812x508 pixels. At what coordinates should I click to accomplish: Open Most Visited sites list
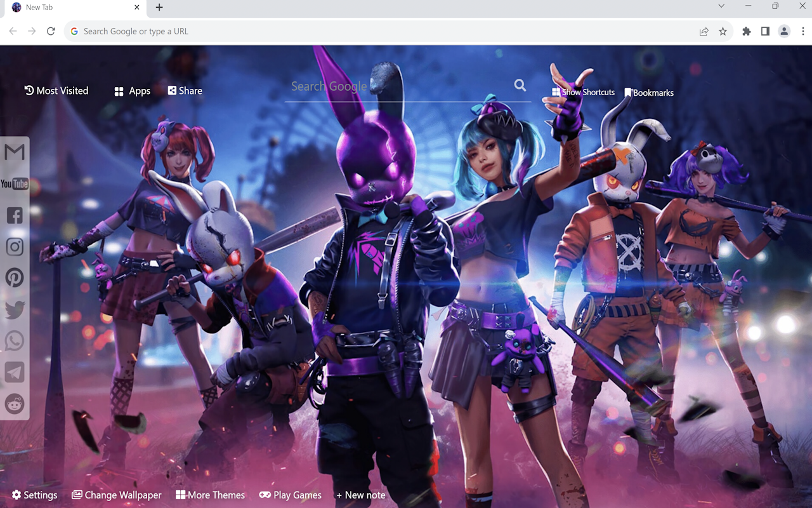coord(56,91)
